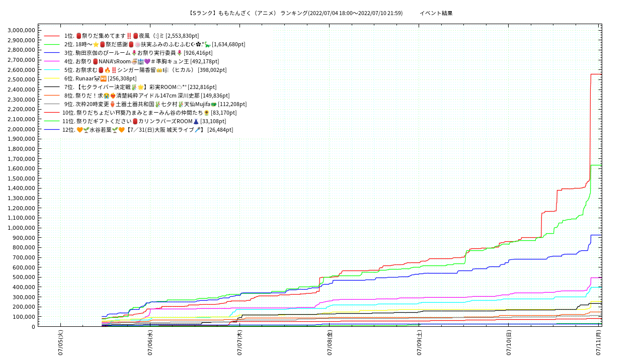Click the y-axis value 2,600,000

[x=21, y=70]
